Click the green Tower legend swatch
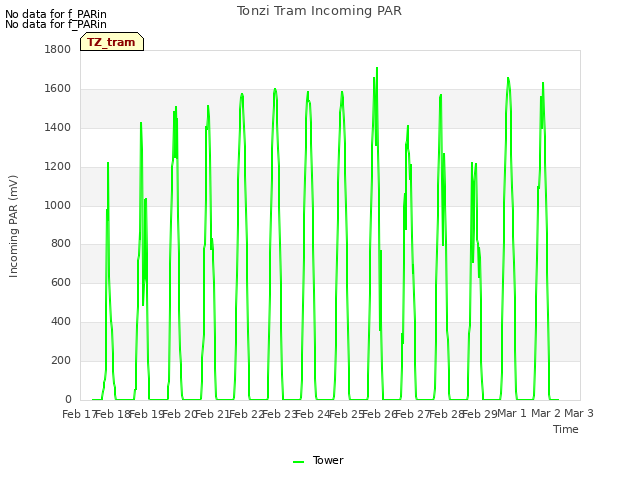This screenshot has height=480, width=640. [x=299, y=462]
